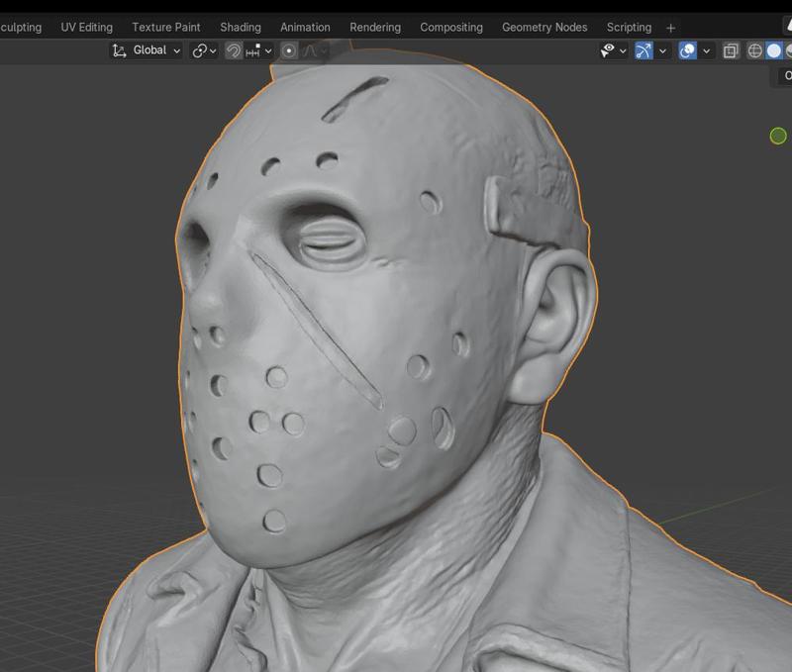Click the green Y-axis gizmo dot
This screenshot has height=672, width=792.
click(x=778, y=136)
